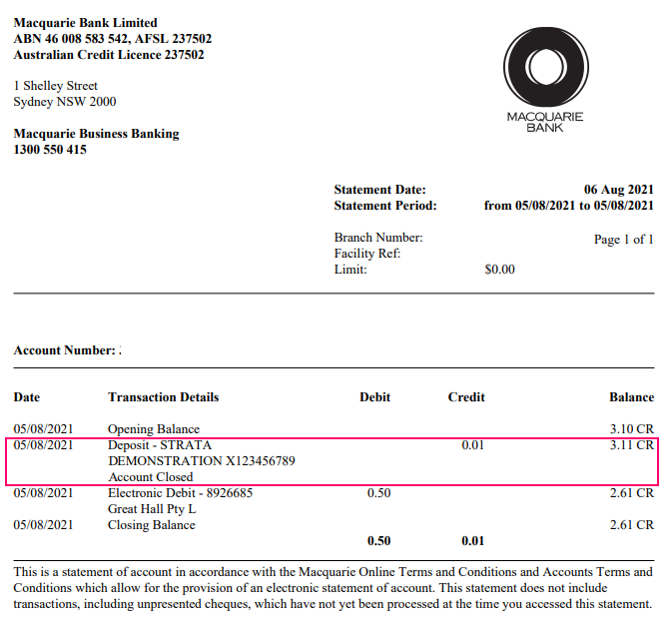Image resolution: width=672 pixels, height=625 pixels.
Task: Click the Account Number label
Action: pyautogui.click(x=65, y=351)
